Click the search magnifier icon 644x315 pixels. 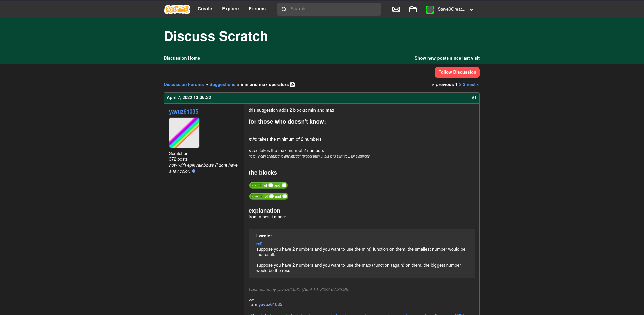[x=284, y=9]
